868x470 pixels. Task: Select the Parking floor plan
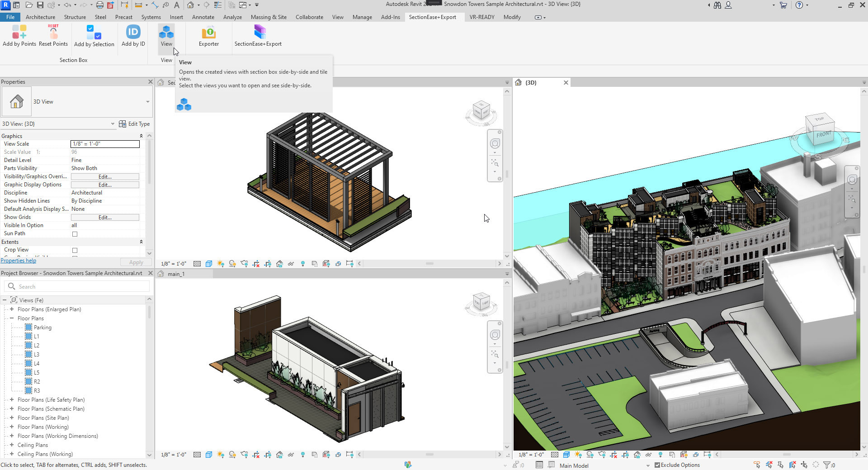(x=42, y=328)
